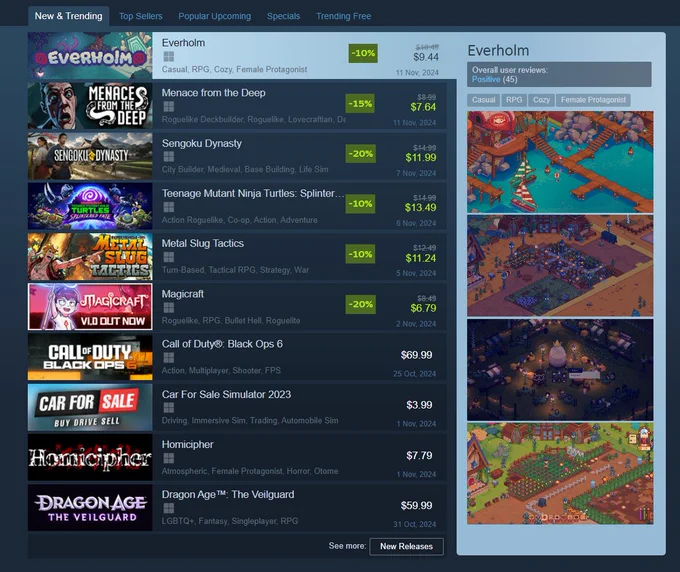Click the Homicipher title text

[187, 445]
